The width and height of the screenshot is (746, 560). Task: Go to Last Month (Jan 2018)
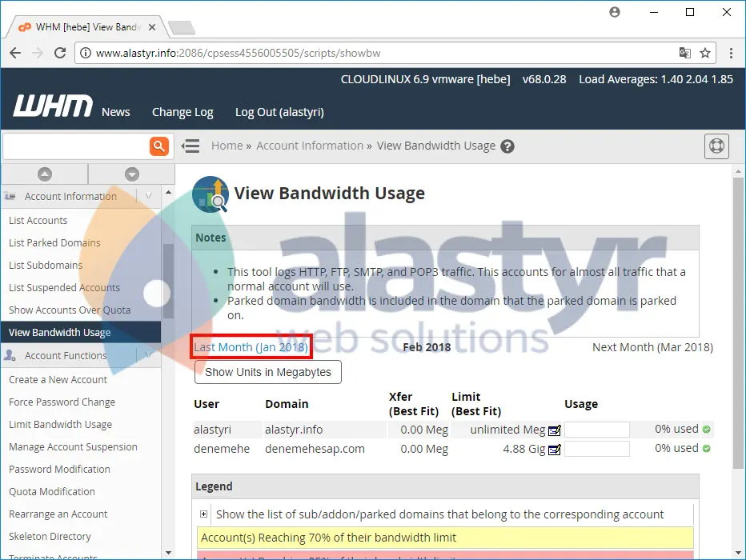point(251,347)
